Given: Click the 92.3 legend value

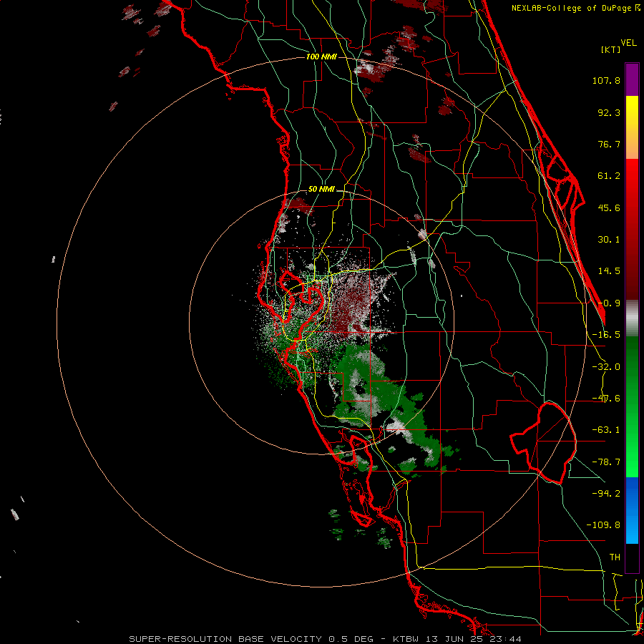Looking at the screenshot, I should point(609,112).
